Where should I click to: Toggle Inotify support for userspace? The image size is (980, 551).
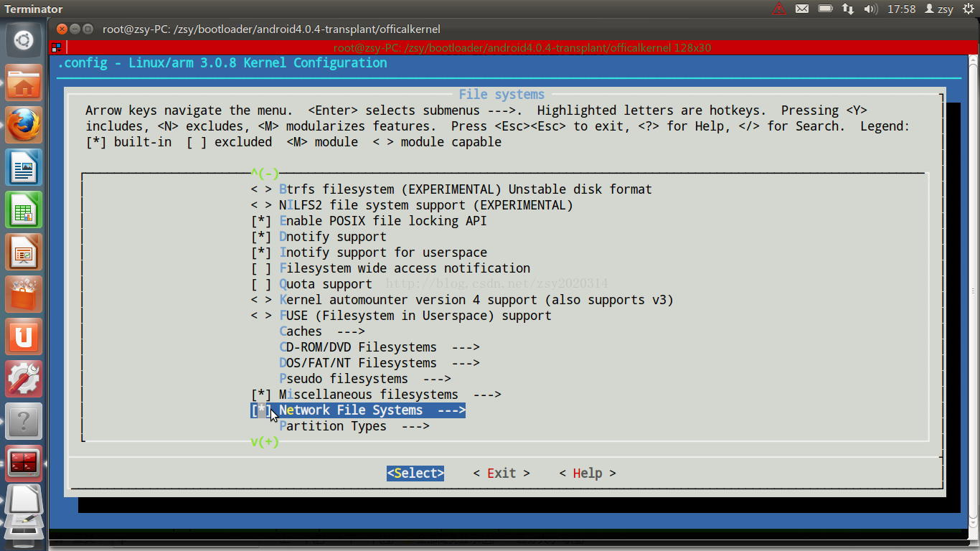[261, 253]
